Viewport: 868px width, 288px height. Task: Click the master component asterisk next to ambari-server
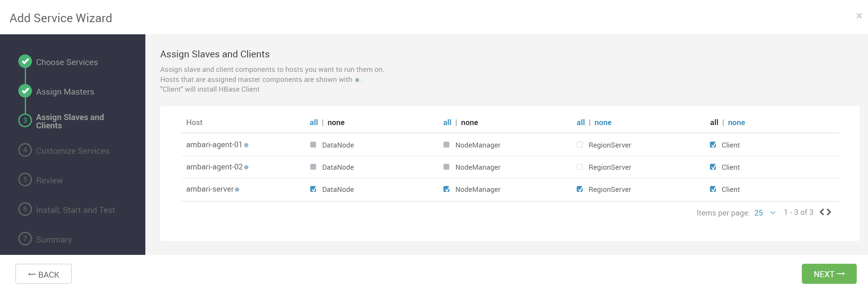[237, 190]
